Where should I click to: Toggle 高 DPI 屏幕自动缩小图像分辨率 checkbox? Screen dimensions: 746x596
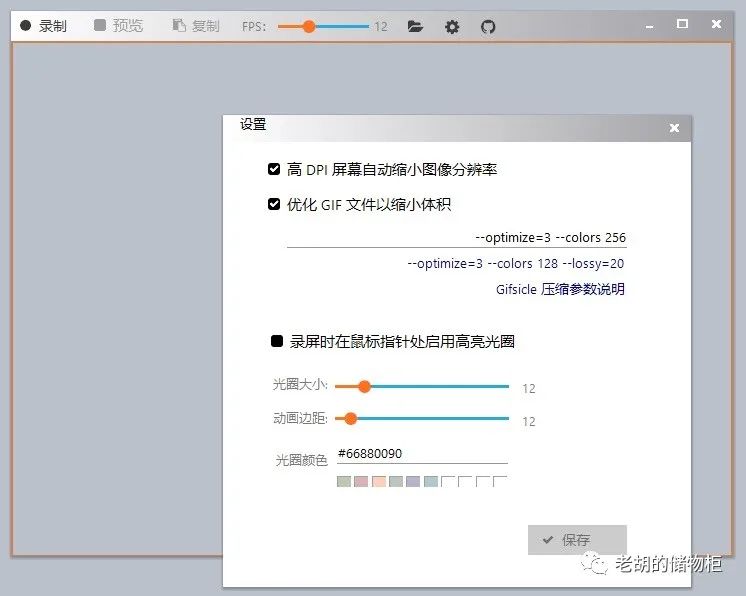274,169
